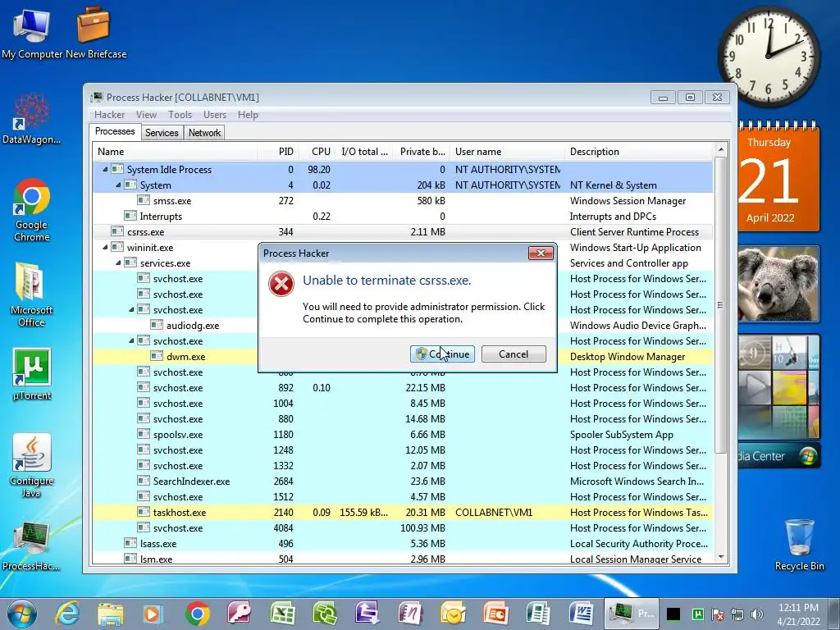This screenshot has height=630, width=840.
Task: Launch Chrome from the taskbar
Action: click(x=198, y=614)
